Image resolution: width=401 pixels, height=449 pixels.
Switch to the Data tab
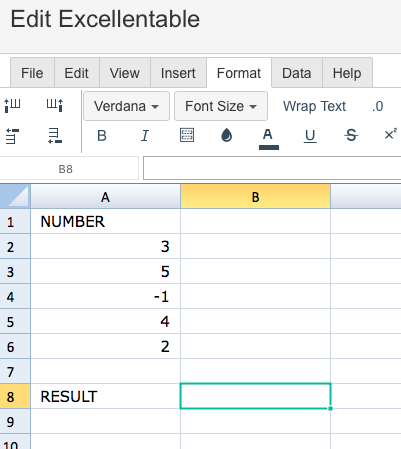[297, 73]
